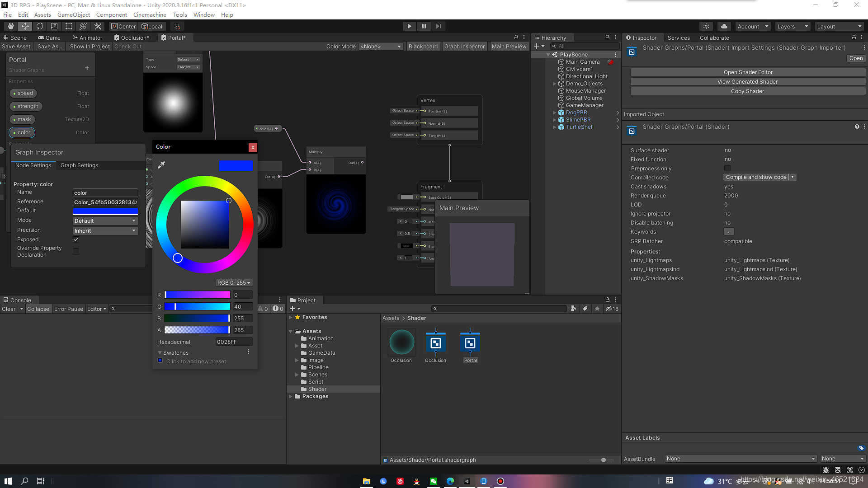Enable Override Property Declaration checkbox
The image size is (868, 488).
76,252
